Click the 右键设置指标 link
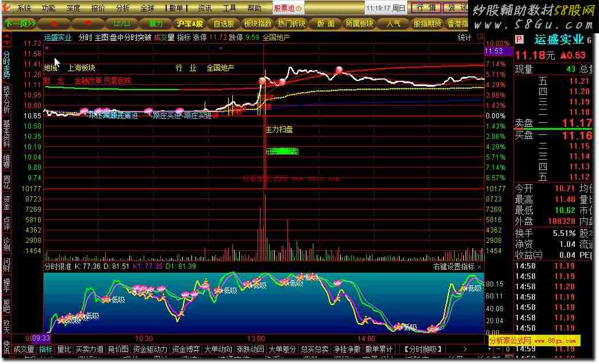 coord(454,267)
